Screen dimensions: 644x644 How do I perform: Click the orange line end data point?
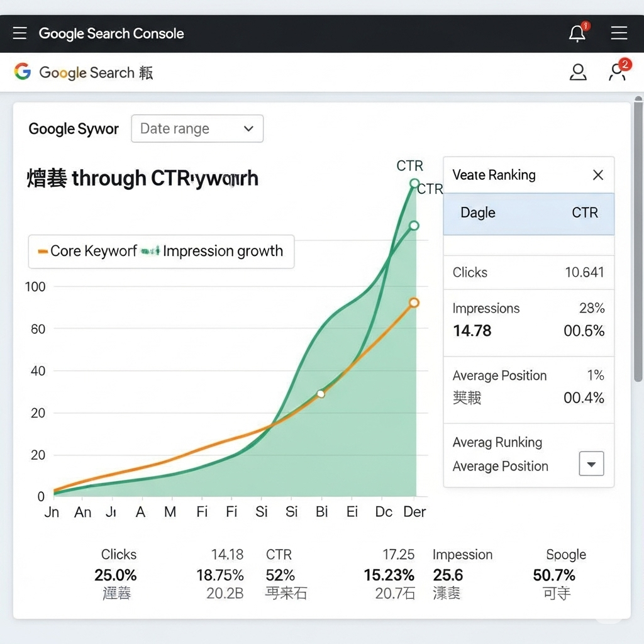[x=414, y=303]
